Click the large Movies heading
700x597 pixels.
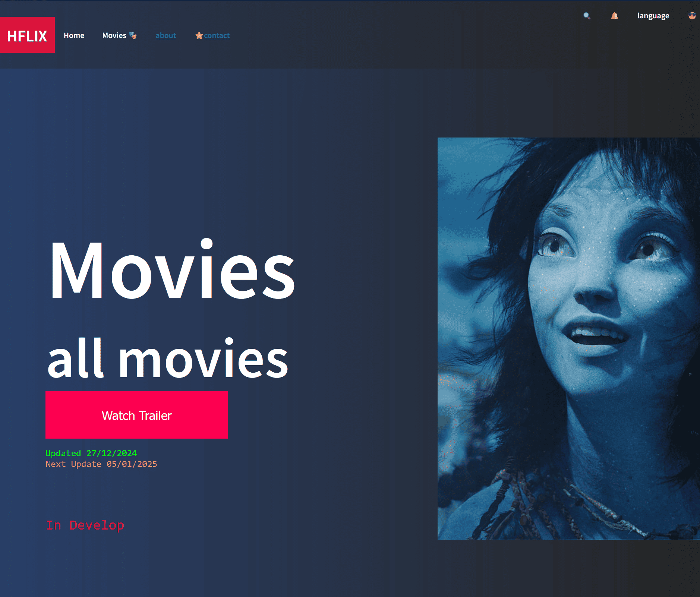(172, 271)
